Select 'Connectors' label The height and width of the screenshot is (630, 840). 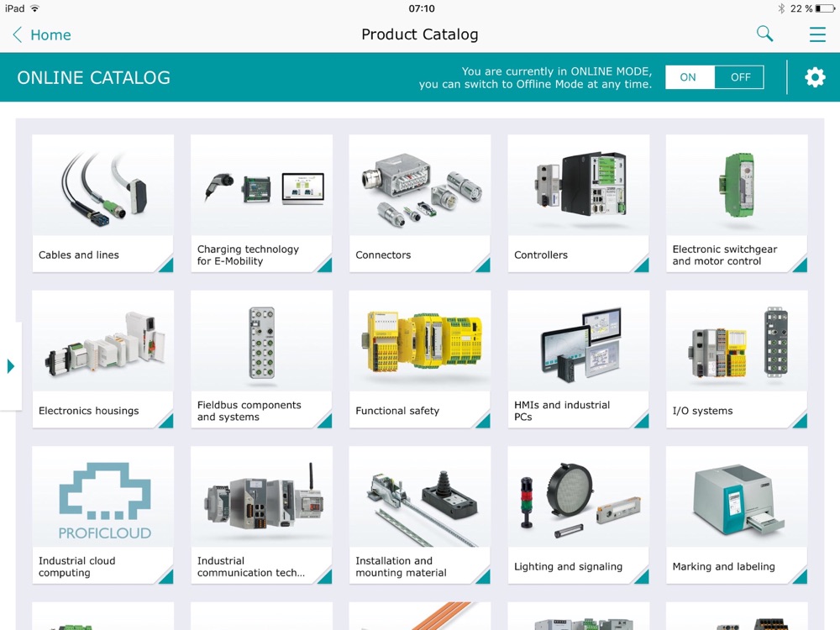(x=383, y=255)
